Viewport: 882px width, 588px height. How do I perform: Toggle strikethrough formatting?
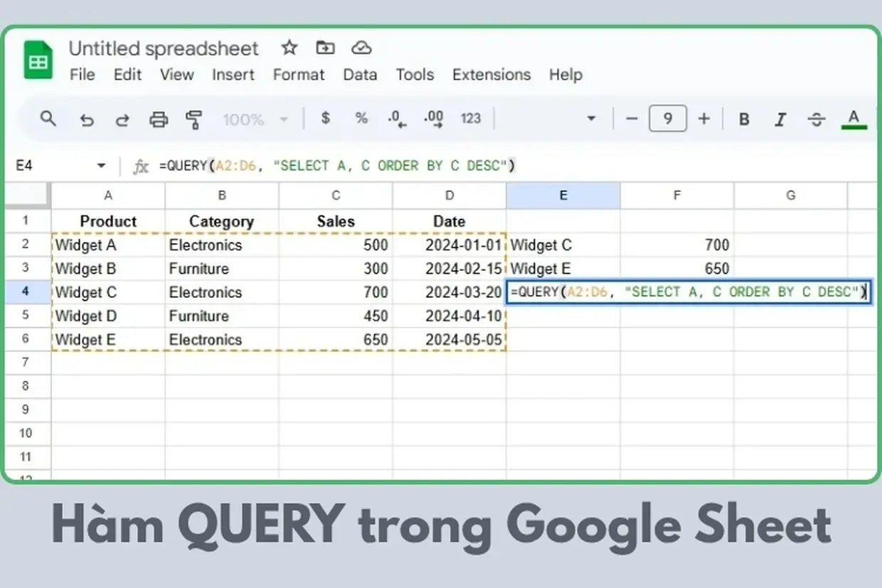[817, 119]
